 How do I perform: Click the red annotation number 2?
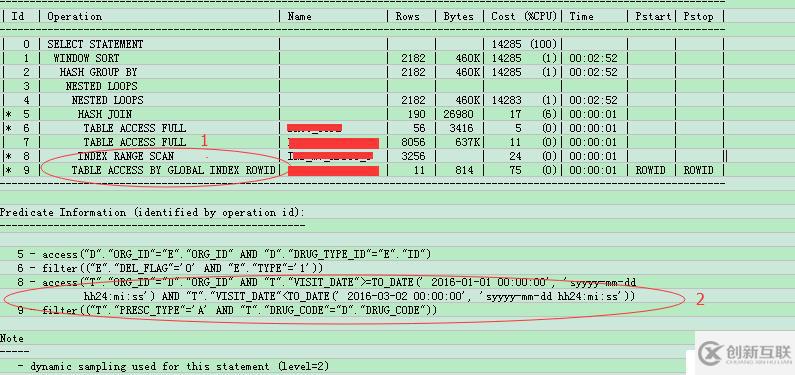pos(700,299)
